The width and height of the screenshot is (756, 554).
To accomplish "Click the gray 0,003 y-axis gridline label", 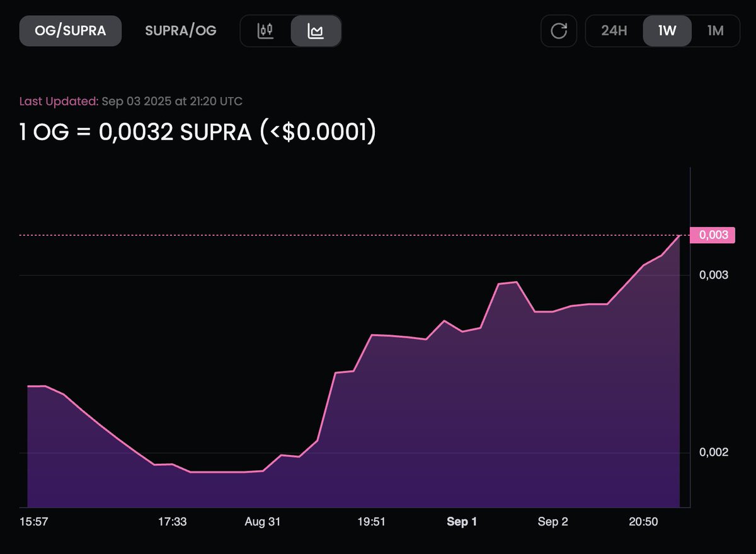I will click(713, 275).
